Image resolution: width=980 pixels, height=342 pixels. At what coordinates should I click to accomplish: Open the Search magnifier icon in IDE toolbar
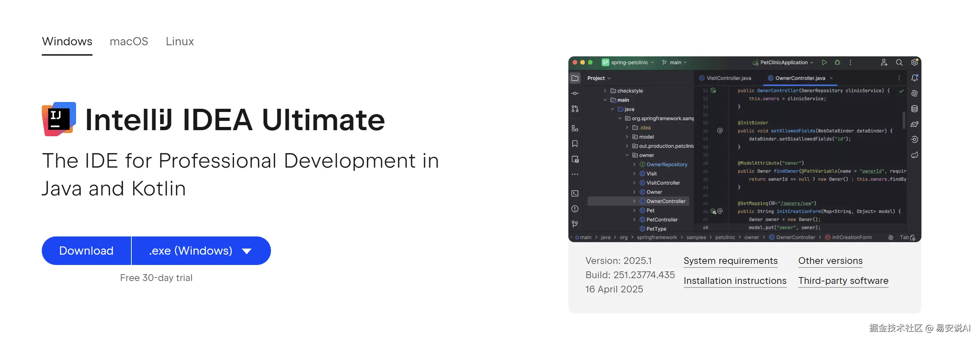pos(899,62)
